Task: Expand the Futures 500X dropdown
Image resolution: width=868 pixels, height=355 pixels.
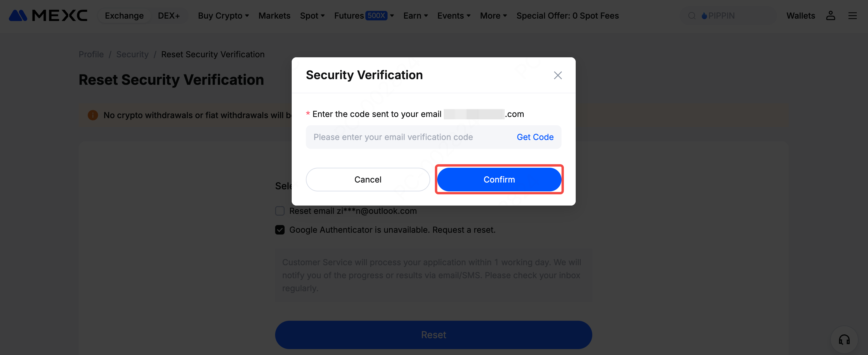Action: point(364,16)
